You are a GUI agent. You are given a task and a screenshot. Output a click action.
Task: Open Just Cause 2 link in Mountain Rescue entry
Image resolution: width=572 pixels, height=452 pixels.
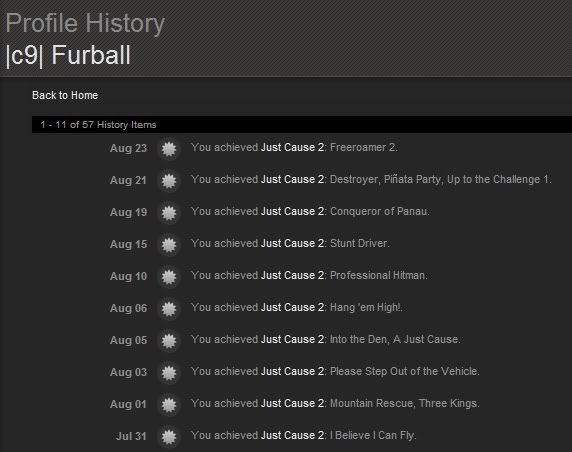pos(293,403)
